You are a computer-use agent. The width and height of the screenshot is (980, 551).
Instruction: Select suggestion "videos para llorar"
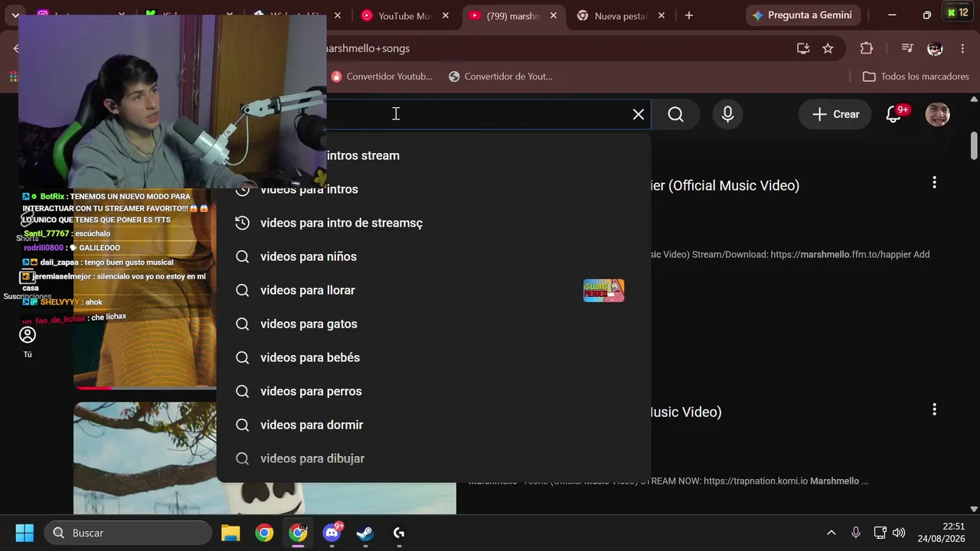coord(433,290)
